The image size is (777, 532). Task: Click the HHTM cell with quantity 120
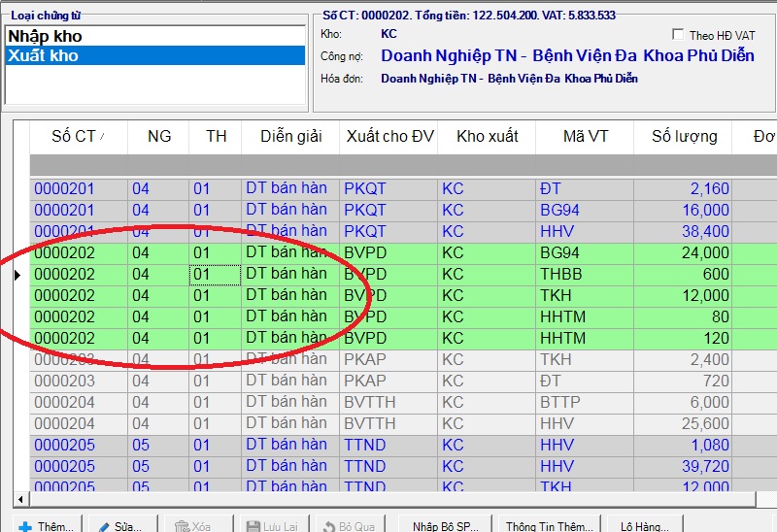(x=586, y=338)
